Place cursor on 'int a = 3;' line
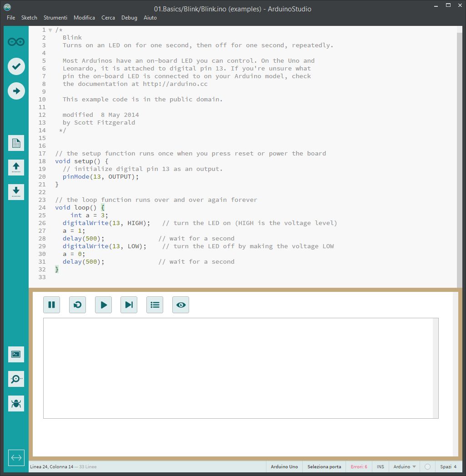 pyautogui.click(x=89, y=215)
